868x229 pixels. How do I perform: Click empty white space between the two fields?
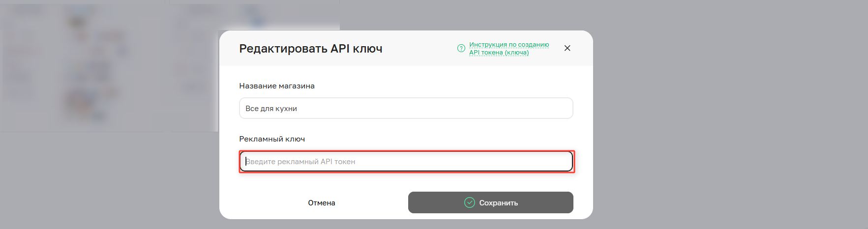[406, 128]
